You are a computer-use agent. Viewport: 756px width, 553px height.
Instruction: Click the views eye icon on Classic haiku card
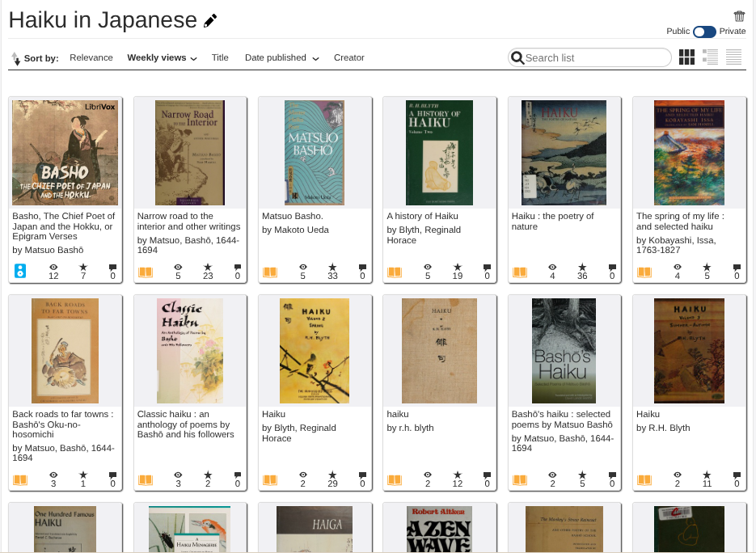(179, 475)
